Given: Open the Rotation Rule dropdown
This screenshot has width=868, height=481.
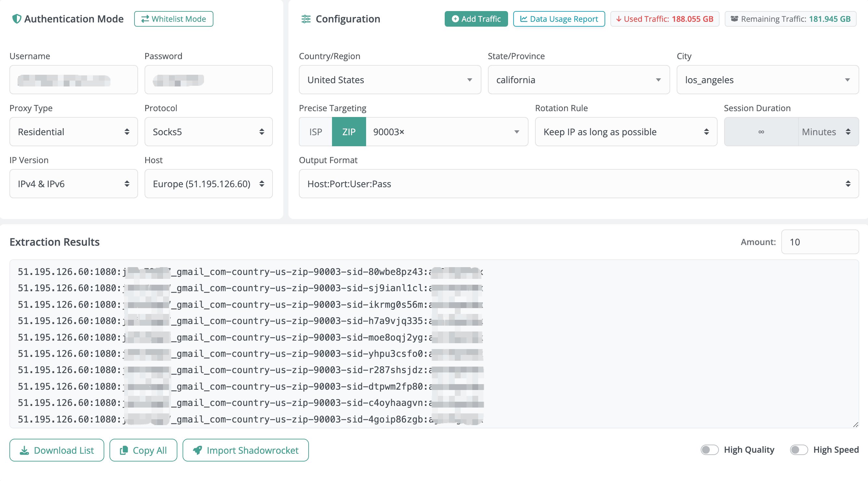Looking at the screenshot, I should point(626,132).
